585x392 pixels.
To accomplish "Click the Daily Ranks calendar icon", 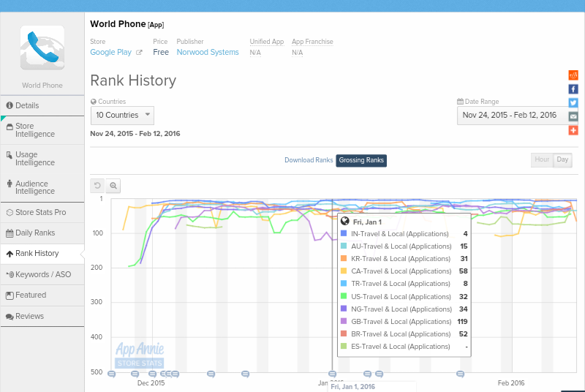I will pyautogui.click(x=10, y=233).
